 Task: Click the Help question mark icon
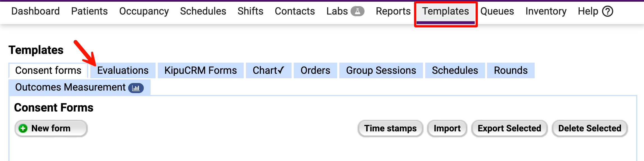[607, 11]
